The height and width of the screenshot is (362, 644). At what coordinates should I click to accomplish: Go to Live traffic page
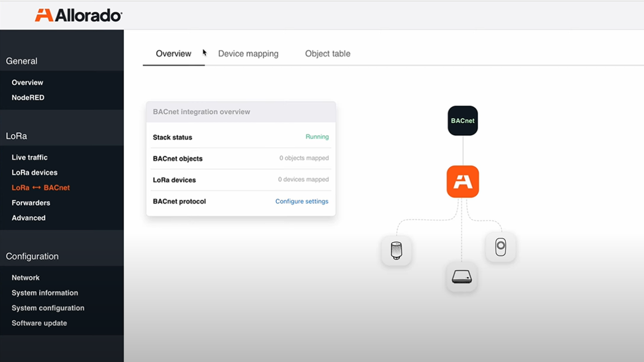30,157
